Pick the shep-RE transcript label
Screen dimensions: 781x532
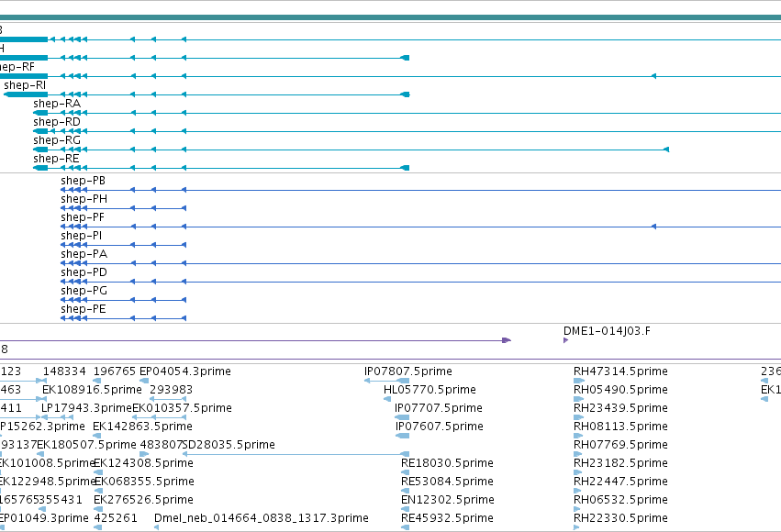(x=56, y=159)
